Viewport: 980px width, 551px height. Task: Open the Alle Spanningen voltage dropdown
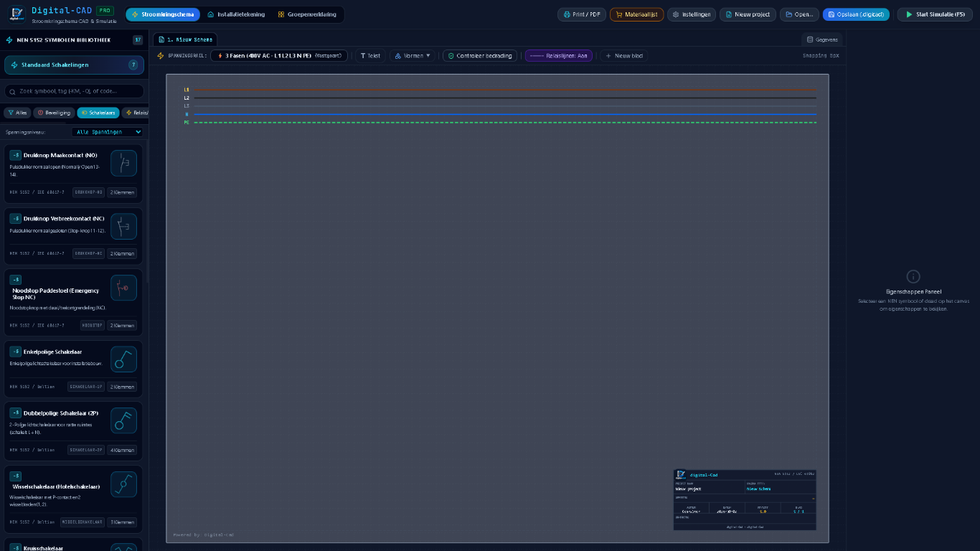[x=108, y=132]
